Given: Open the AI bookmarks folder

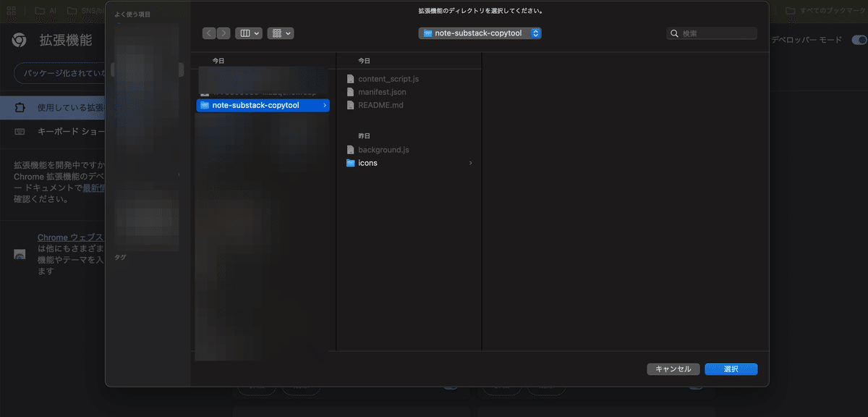Looking at the screenshot, I should point(46,11).
